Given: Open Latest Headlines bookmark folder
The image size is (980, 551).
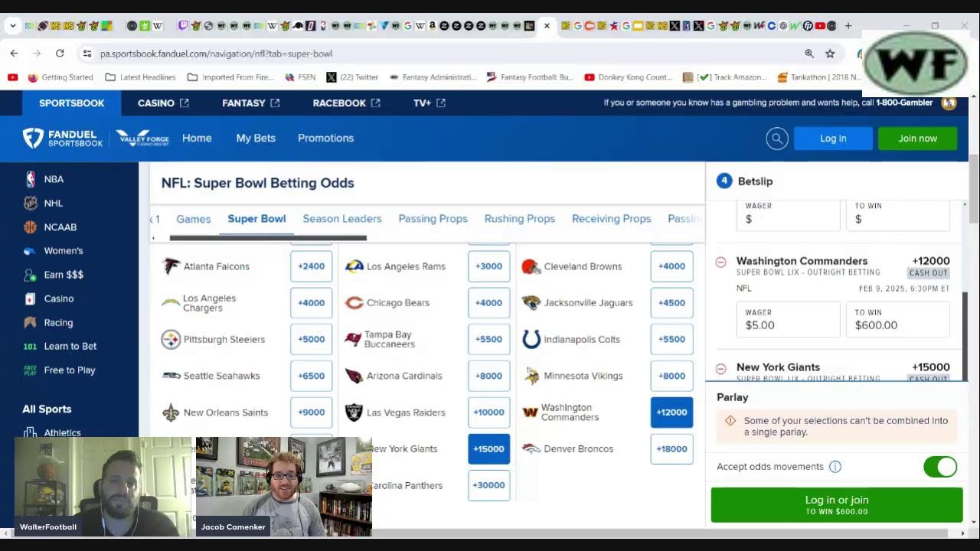Looking at the screenshot, I should (x=140, y=77).
